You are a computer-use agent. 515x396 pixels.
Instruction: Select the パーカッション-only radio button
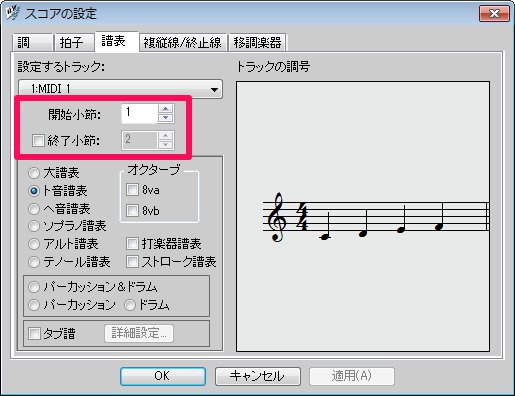tap(34, 305)
